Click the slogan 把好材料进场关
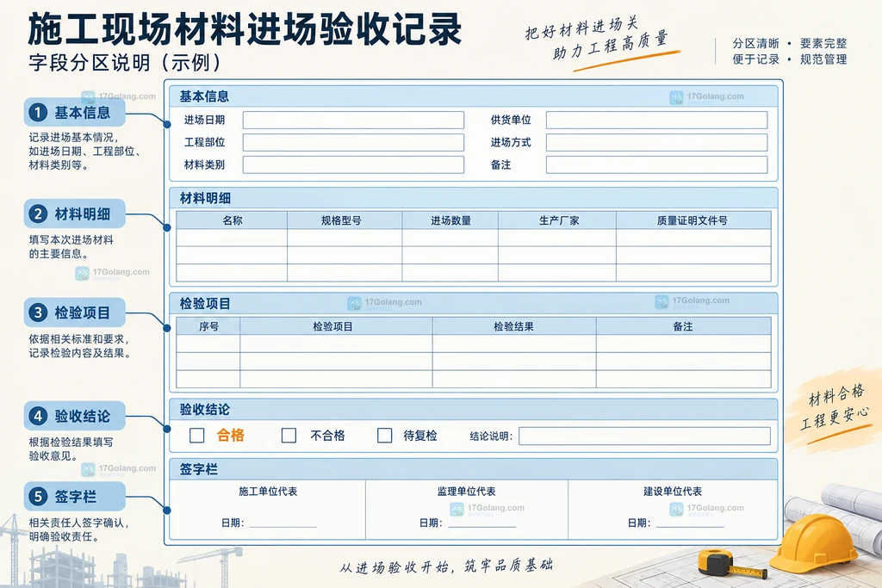 [582, 28]
